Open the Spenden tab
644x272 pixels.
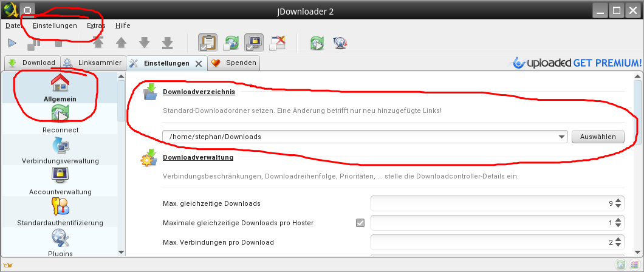(234, 63)
